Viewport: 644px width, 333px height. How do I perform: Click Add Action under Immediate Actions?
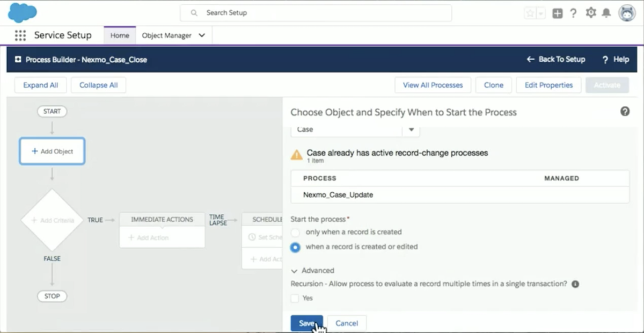[x=149, y=237]
